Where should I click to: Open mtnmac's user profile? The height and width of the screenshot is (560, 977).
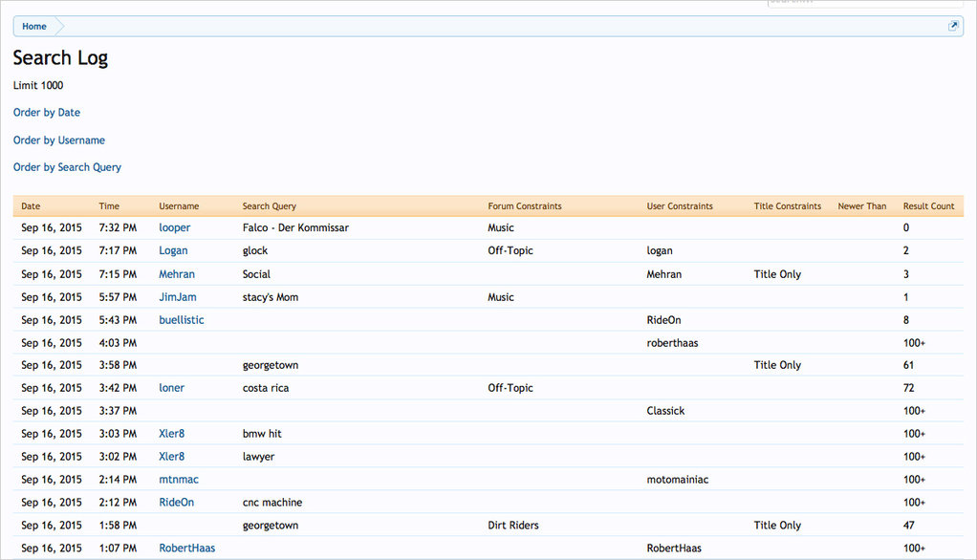point(179,480)
